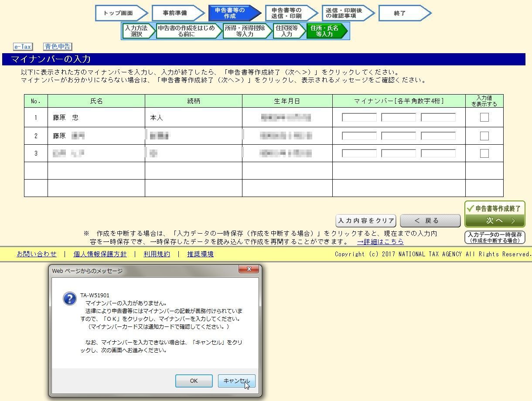This screenshot has height=401, width=532.
Task: Click the 氏名 column header
Action: coord(96,101)
